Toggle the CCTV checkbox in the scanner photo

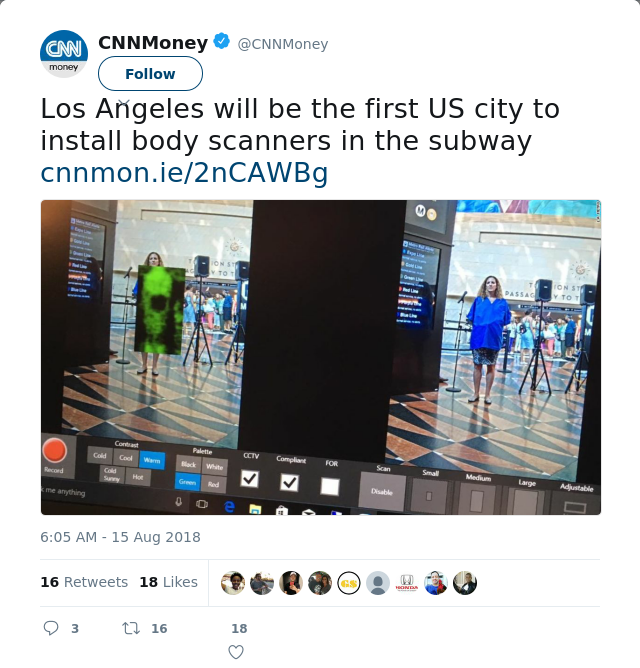249,478
